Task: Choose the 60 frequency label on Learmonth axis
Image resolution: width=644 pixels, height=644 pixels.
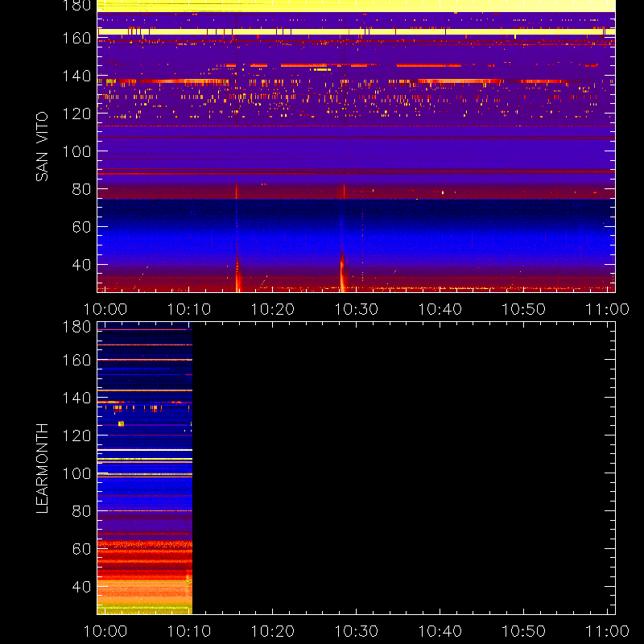Action: tap(82, 549)
